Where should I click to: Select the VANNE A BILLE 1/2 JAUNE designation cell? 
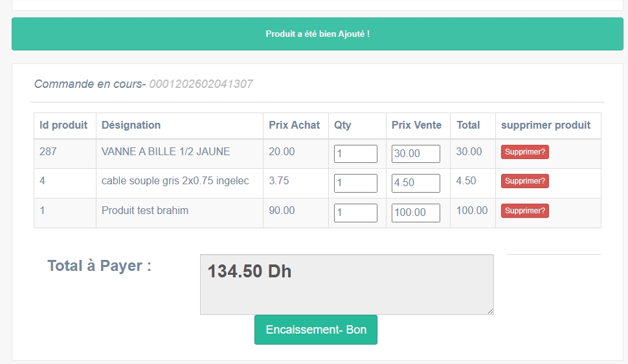point(166,152)
